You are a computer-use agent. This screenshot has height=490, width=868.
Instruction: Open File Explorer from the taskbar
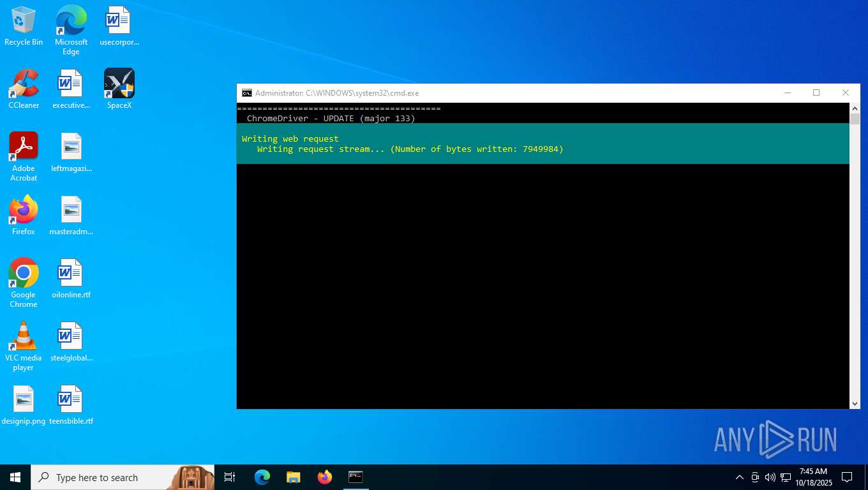pyautogui.click(x=294, y=477)
